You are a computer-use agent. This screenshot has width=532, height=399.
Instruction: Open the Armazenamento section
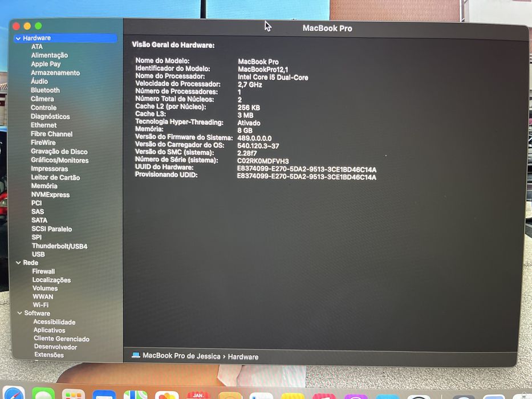[x=55, y=73]
